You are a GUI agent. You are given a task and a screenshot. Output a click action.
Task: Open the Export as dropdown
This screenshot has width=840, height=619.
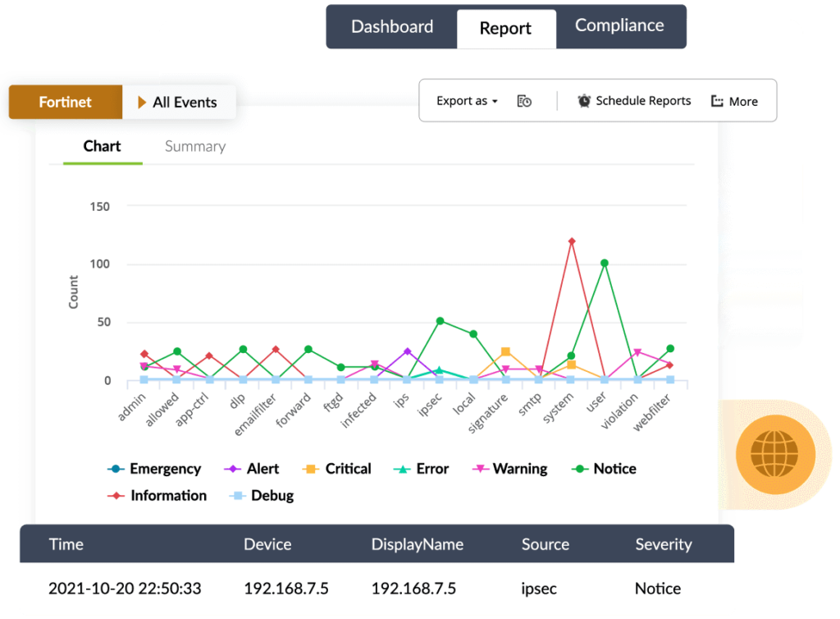(466, 100)
